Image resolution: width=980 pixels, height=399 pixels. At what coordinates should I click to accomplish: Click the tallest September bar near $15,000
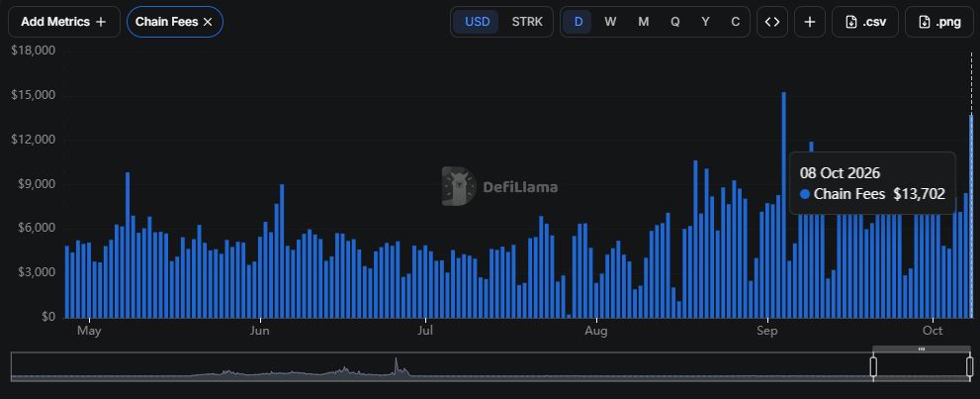(784, 205)
